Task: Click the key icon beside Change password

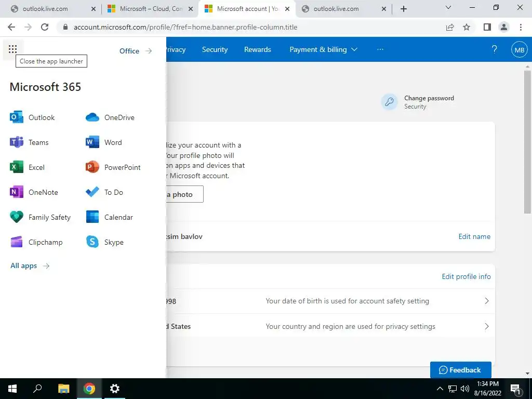Action: 389,102
